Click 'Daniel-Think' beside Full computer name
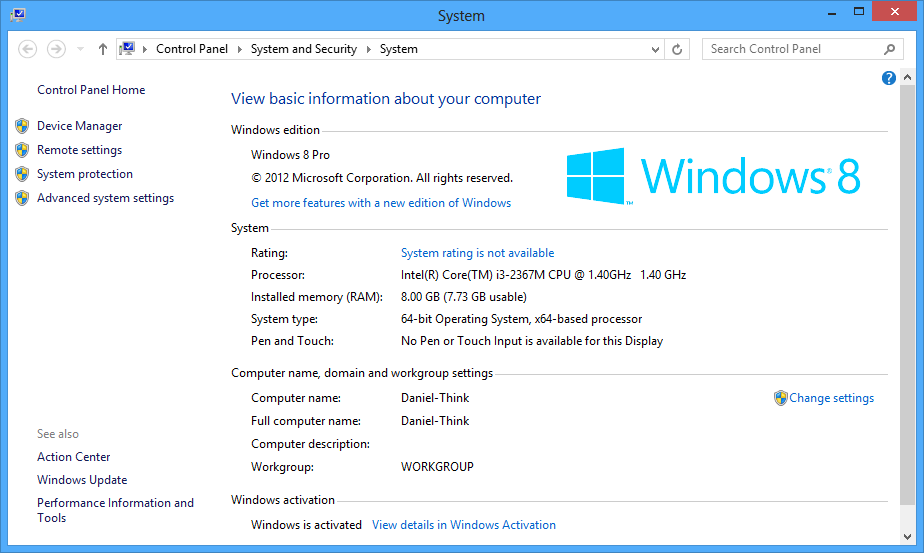The image size is (924, 553). pos(435,421)
